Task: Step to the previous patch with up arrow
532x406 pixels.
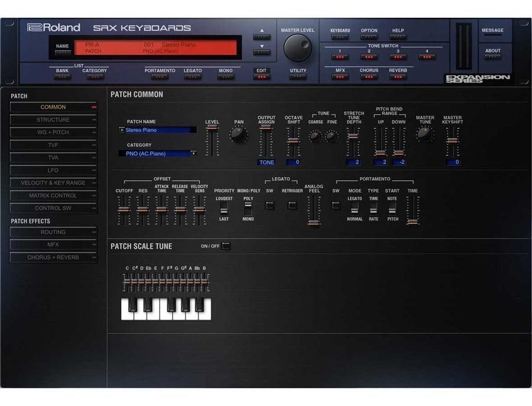Action: [x=262, y=37]
